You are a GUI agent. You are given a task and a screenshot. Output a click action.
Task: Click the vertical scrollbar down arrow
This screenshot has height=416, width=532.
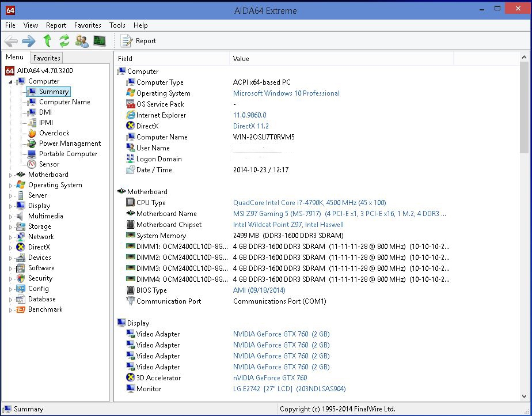click(x=524, y=396)
